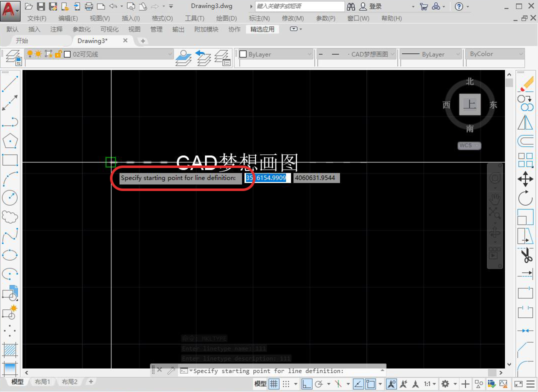Open the Layer States manager icon

(x=222, y=57)
